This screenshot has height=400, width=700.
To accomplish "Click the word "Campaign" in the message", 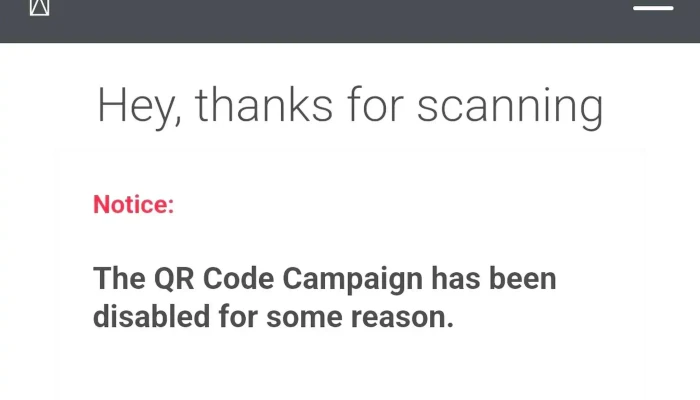I will click(x=353, y=280).
